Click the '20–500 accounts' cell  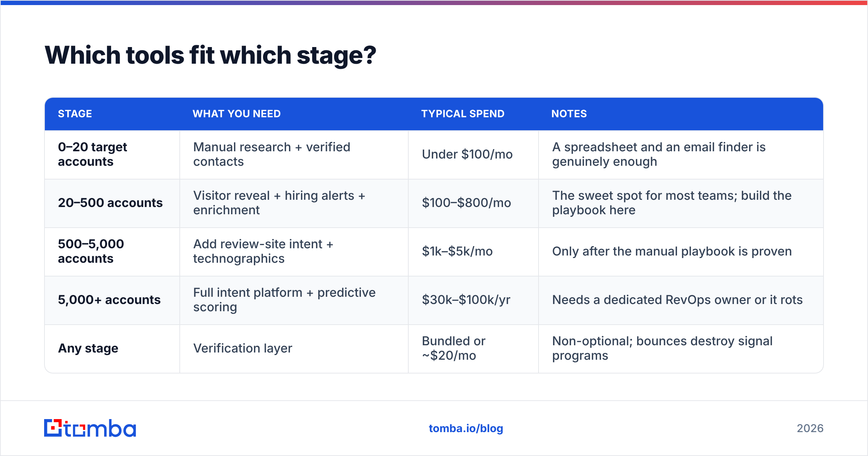[x=112, y=203]
